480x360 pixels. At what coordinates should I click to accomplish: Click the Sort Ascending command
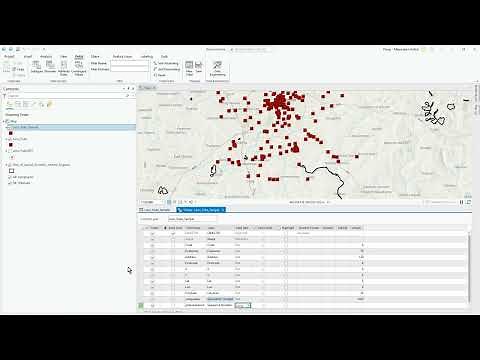tap(166, 63)
